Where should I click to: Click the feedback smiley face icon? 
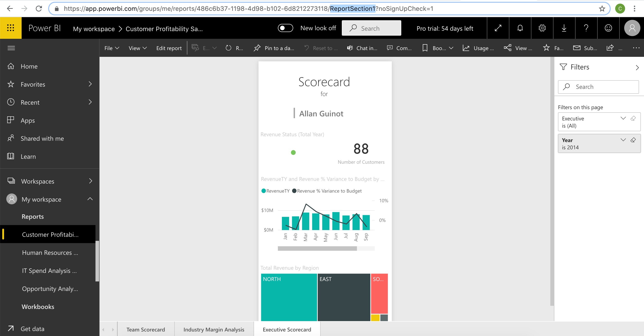pyautogui.click(x=608, y=28)
